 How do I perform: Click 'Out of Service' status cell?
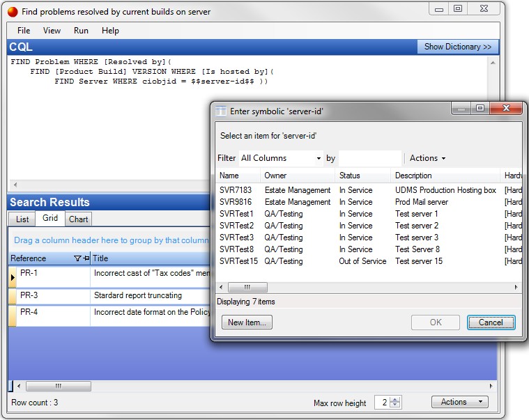click(362, 261)
